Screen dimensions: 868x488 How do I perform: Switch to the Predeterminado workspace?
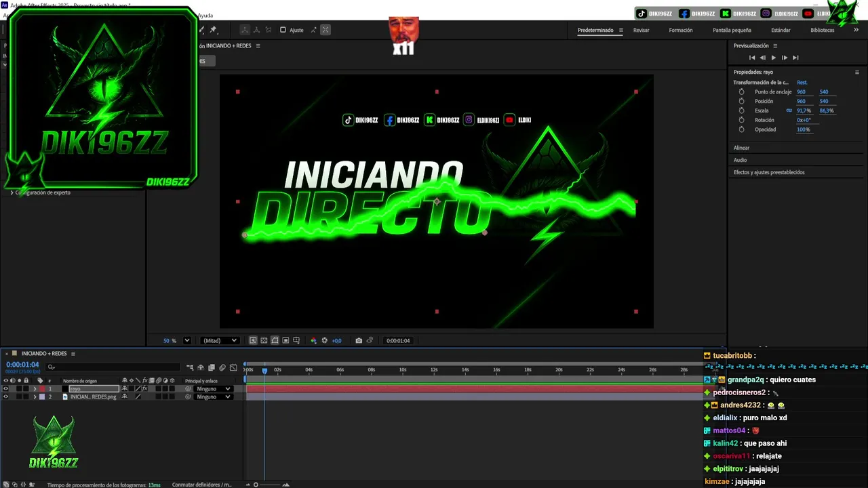coord(595,30)
